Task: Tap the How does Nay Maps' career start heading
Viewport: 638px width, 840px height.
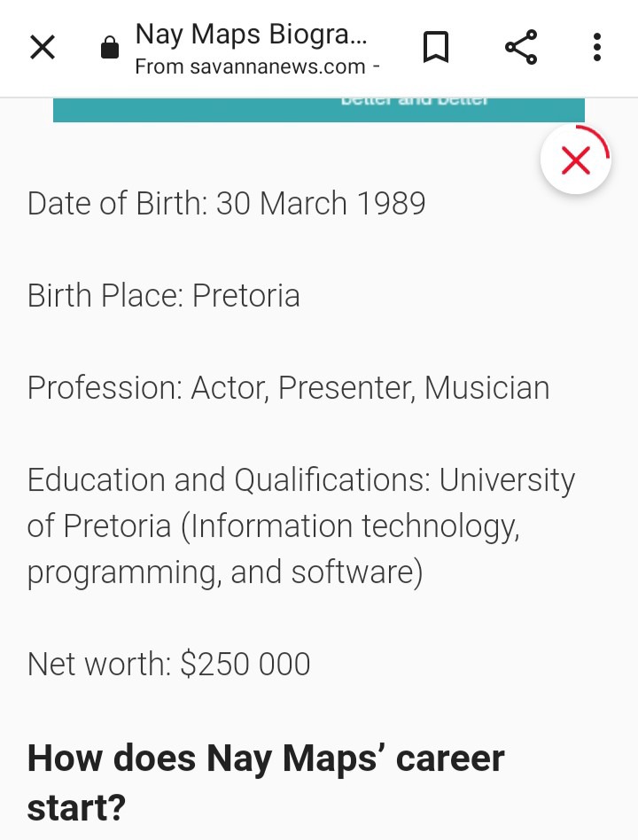Action: [x=266, y=782]
